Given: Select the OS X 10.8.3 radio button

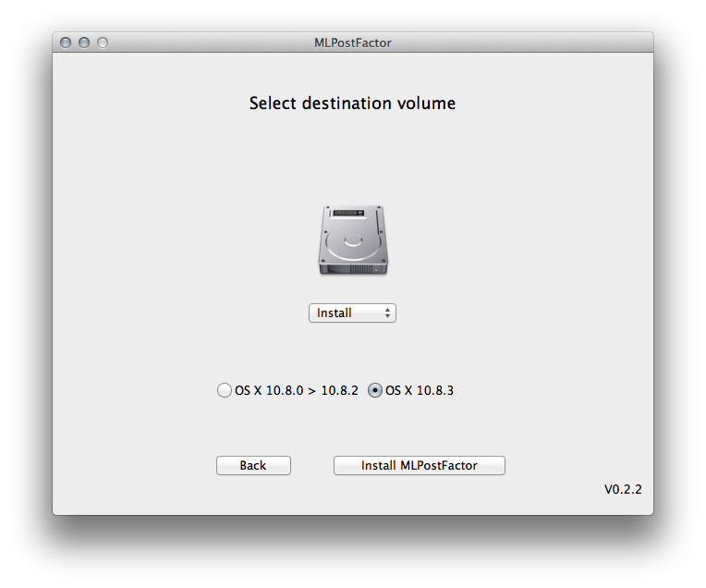Looking at the screenshot, I should [x=375, y=390].
